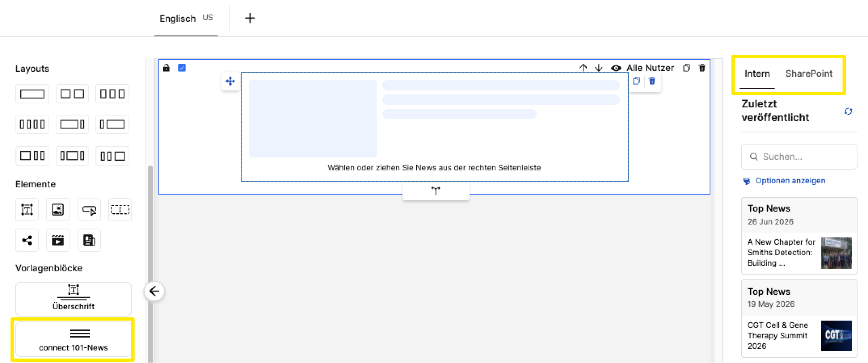Select the narrow-left wide-right layout

112,124
